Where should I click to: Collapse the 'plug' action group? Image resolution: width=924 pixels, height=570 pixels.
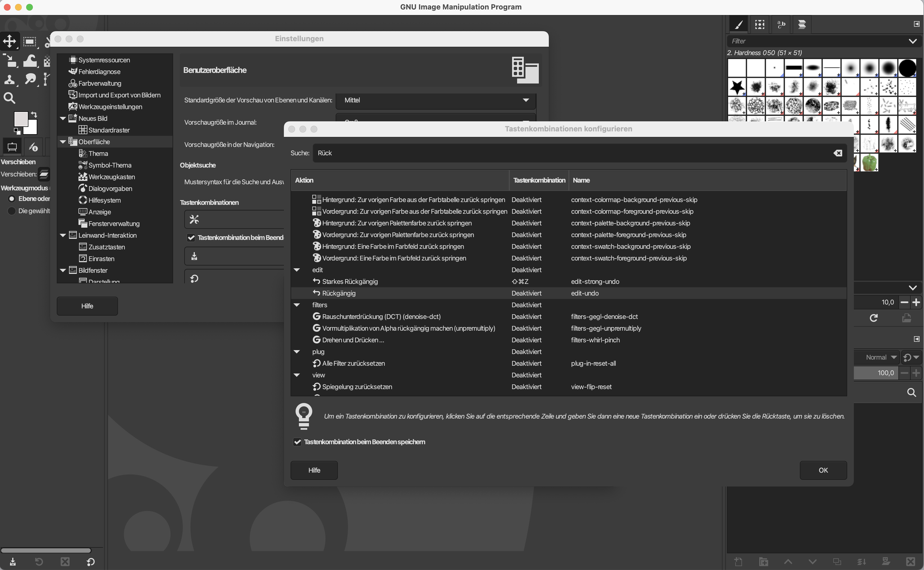pyautogui.click(x=297, y=352)
